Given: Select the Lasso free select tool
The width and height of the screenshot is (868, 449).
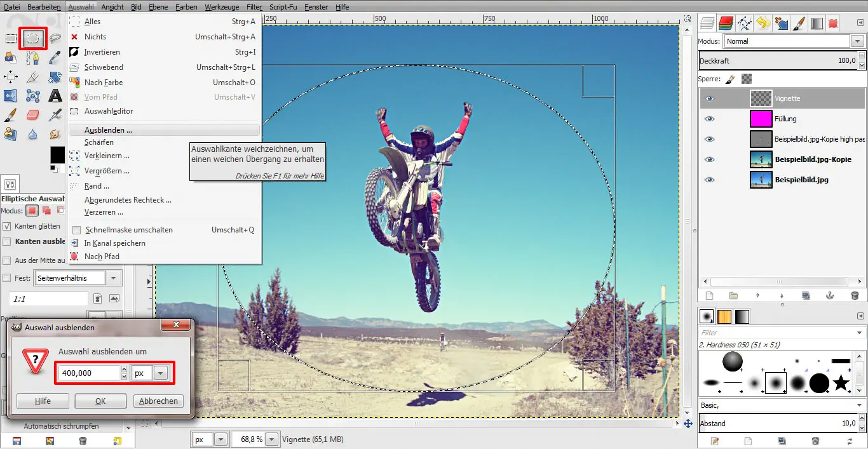Looking at the screenshot, I should (x=56, y=38).
